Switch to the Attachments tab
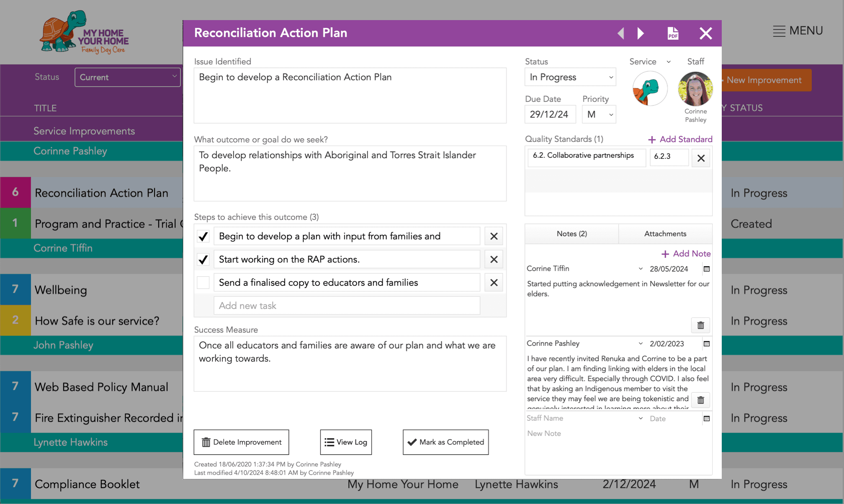This screenshot has width=844, height=504. (x=665, y=234)
